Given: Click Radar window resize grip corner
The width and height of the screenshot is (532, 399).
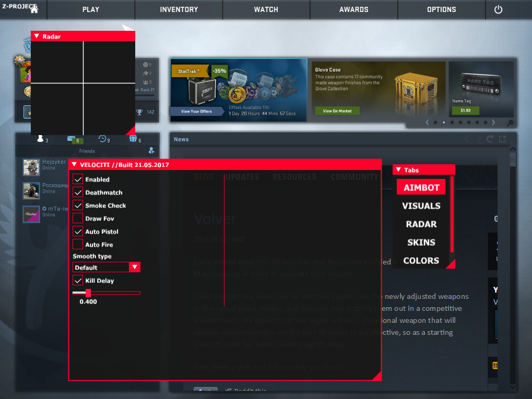Looking at the screenshot, I should coord(132,131).
